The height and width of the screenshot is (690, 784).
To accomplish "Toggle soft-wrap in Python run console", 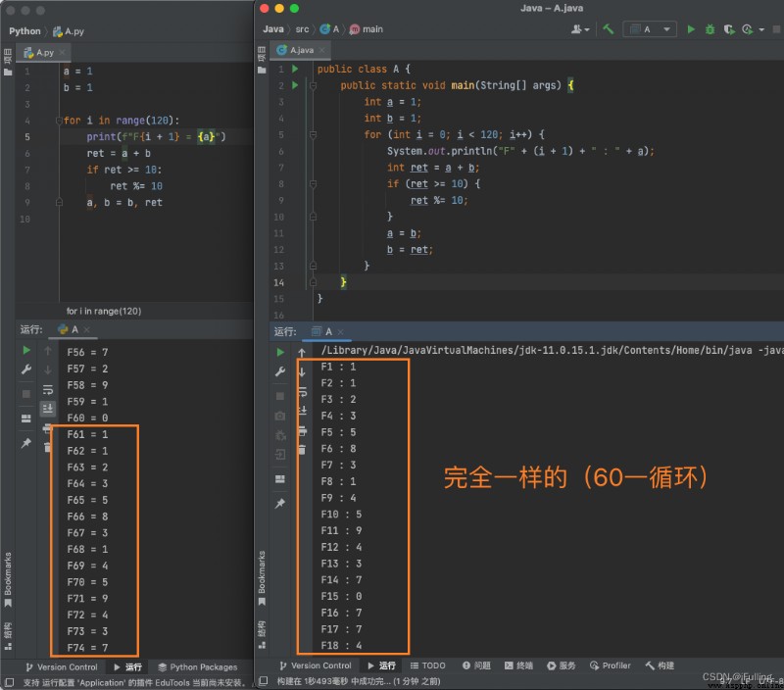I will [48, 389].
